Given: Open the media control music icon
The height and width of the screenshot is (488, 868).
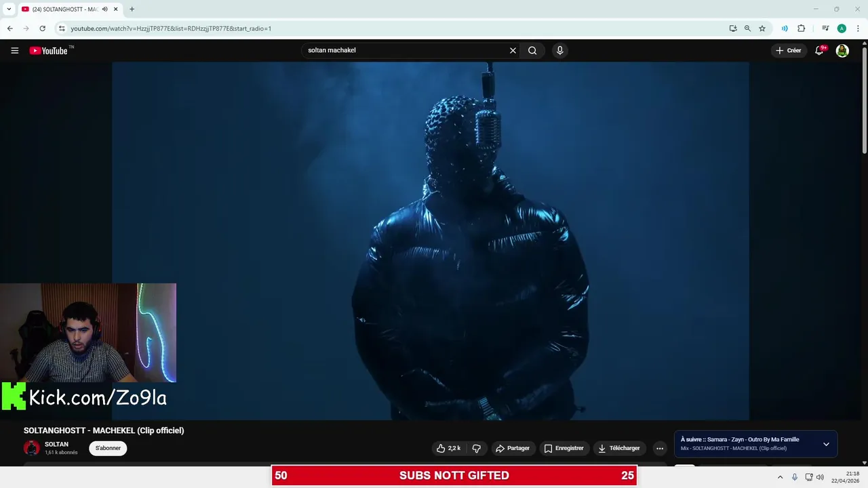Looking at the screenshot, I should tap(825, 28).
